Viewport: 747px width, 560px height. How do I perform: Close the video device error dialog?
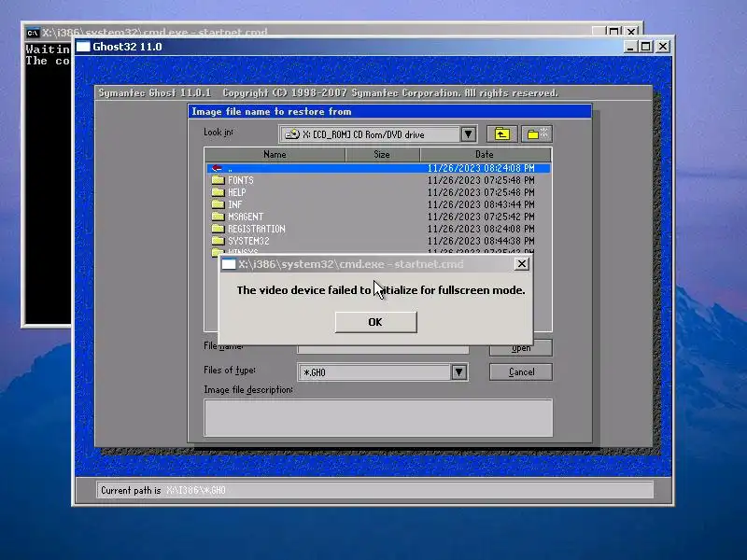point(522,264)
